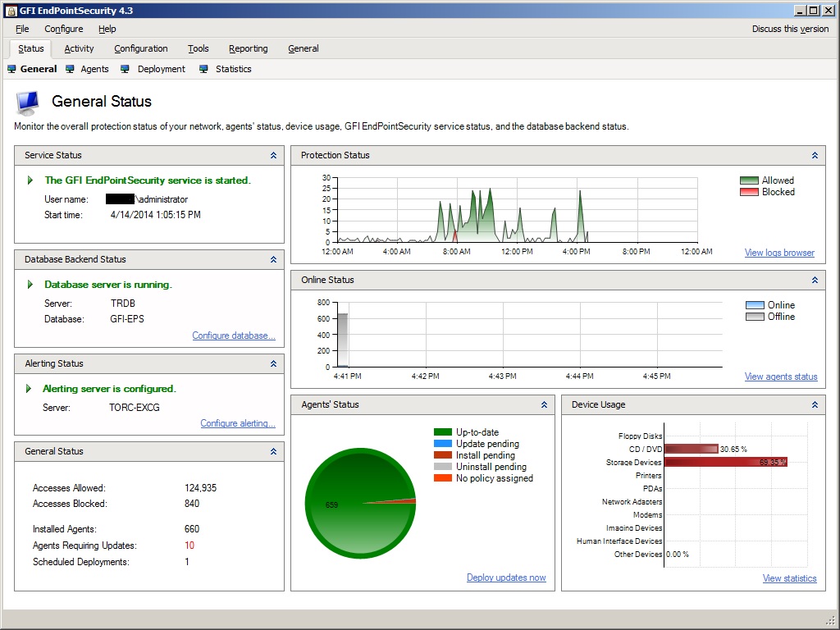Click the green arrow beside service started
The width and height of the screenshot is (840, 630).
click(x=30, y=180)
